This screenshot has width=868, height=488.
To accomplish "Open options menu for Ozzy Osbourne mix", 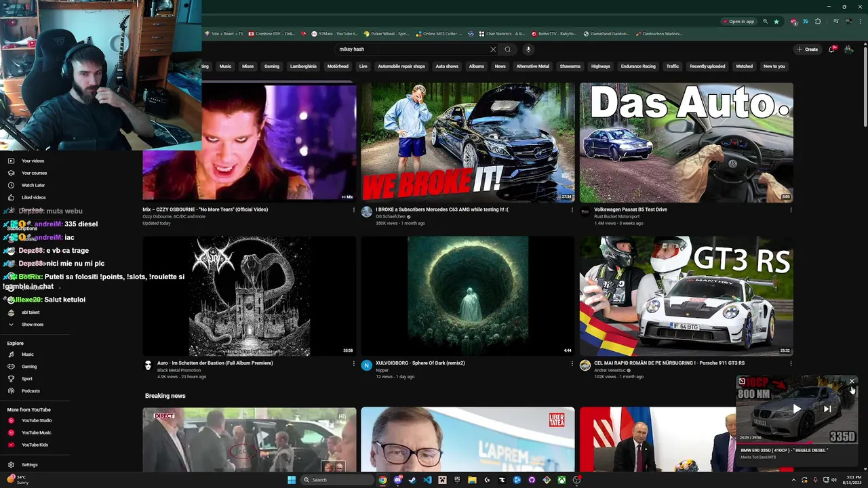I will click(353, 210).
